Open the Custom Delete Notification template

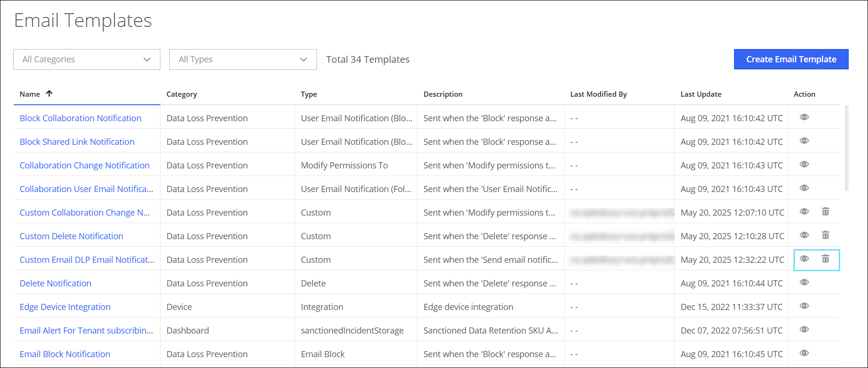[71, 236]
